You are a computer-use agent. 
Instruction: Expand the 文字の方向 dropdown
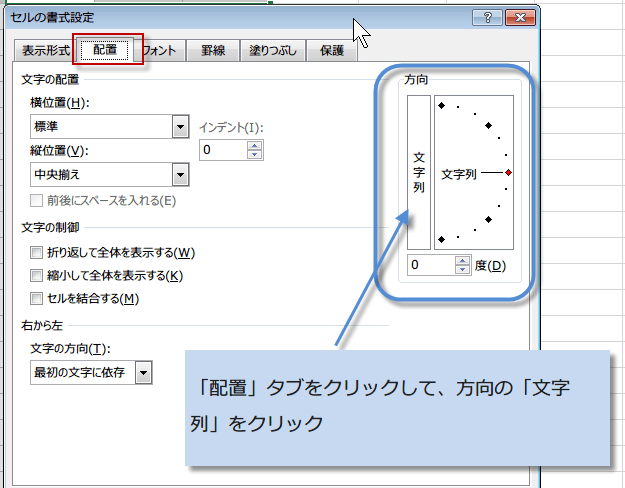pos(143,373)
